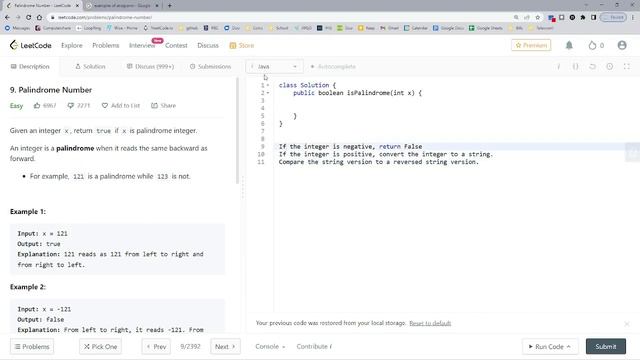640x360 pixels.
Task: Open the Submissions tab
Action: (x=210, y=67)
